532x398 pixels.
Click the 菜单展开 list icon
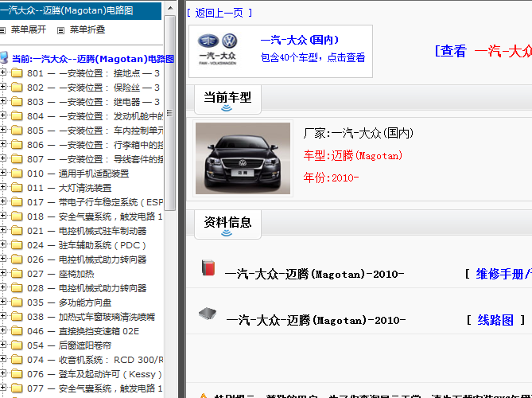click(x=2, y=30)
